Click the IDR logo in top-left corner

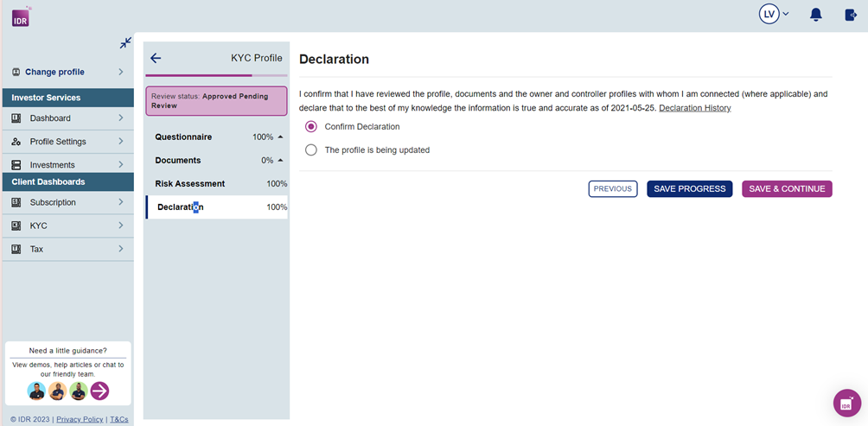click(x=21, y=16)
